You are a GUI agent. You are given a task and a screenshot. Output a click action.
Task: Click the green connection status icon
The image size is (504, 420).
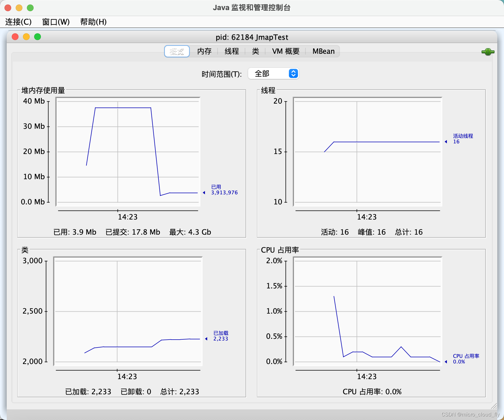488,52
